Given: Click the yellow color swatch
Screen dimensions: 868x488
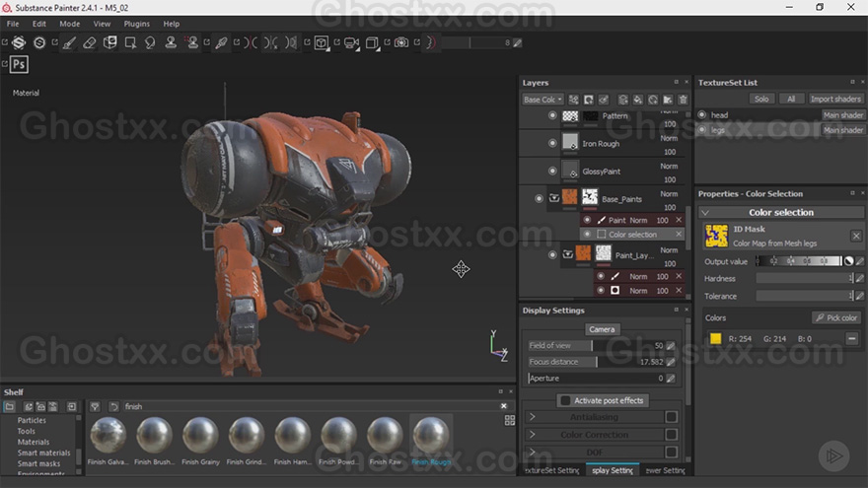Looking at the screenshot, I should click(x=716, y=338).
